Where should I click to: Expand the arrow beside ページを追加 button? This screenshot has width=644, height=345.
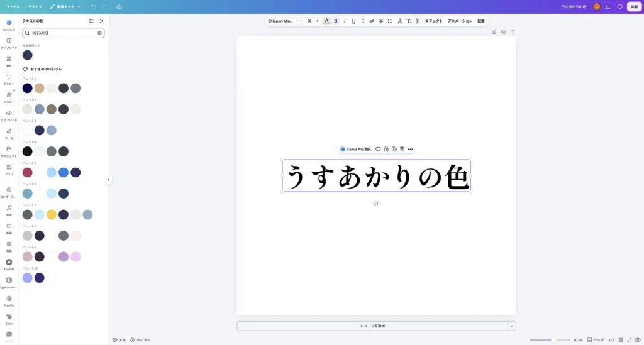(x=512, y=326)
